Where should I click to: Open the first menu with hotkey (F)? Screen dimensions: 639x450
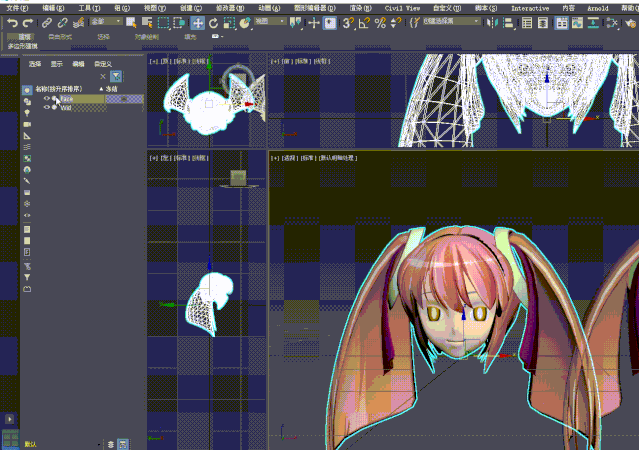tap(18, 8)
